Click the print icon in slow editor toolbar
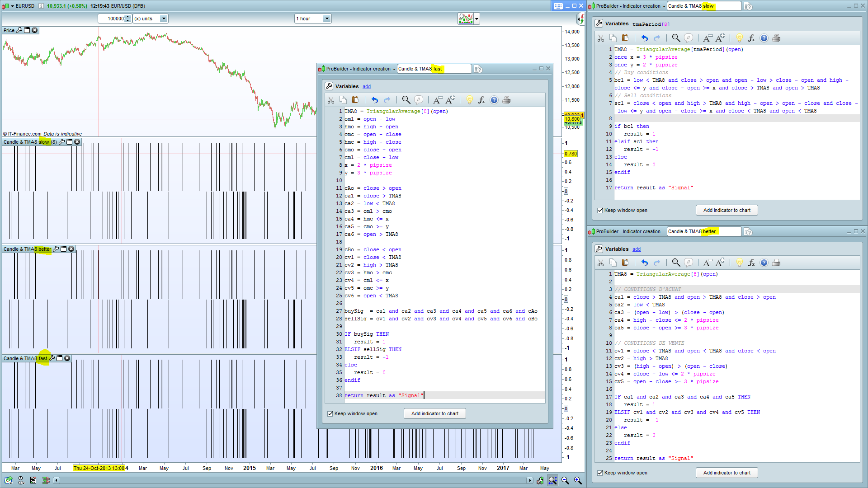Screen dimensions: 868x488 click(x=776, y=38)
